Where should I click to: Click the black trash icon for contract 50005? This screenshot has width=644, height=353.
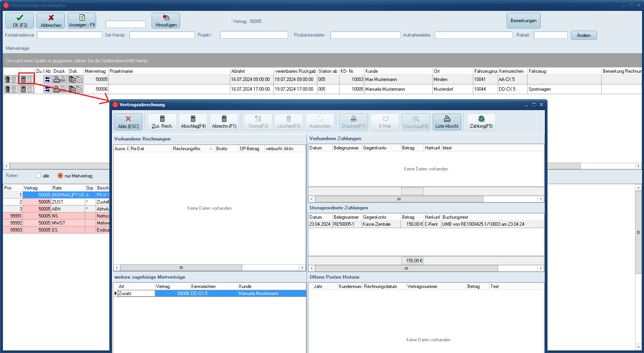[7, 79]
